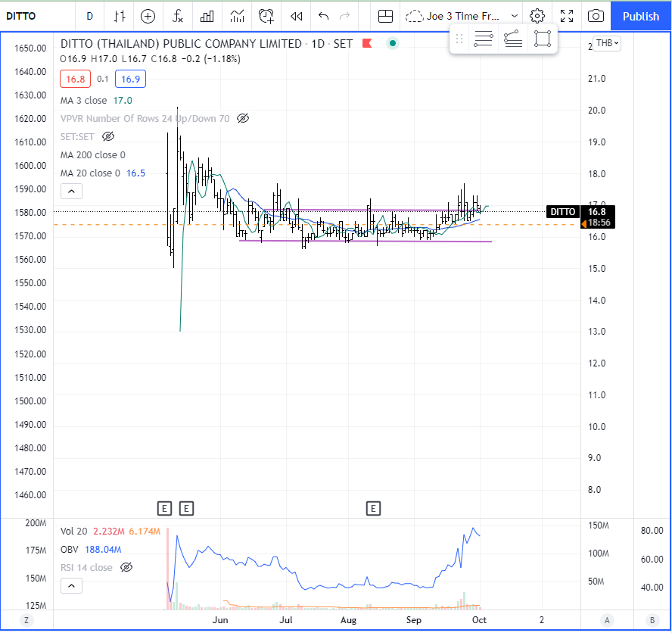Select the MA 3 close indicator legend

tap(83, 101)
